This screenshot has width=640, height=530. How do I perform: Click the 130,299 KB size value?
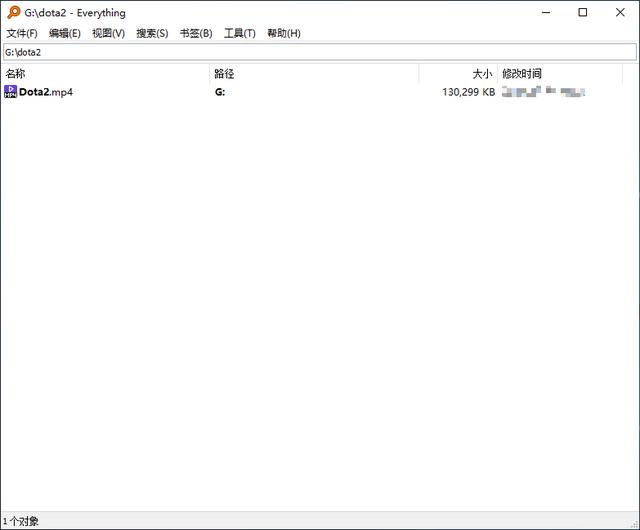[469, 92]
